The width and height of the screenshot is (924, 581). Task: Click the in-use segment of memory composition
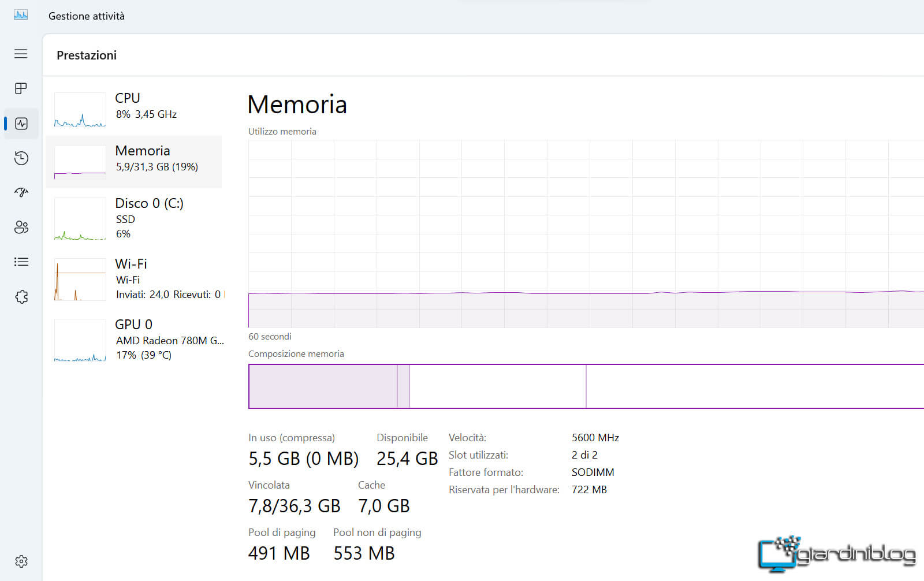(x=323, y=386)
